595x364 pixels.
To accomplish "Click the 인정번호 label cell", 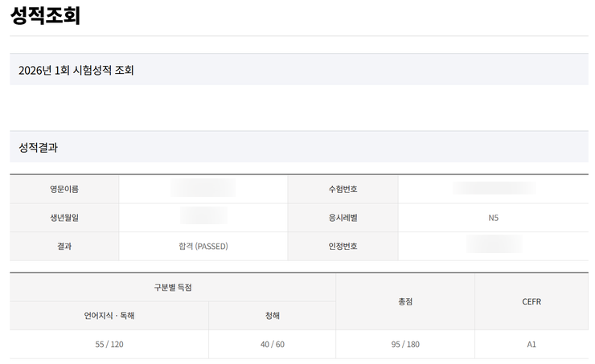I will [x=343, y=246].
